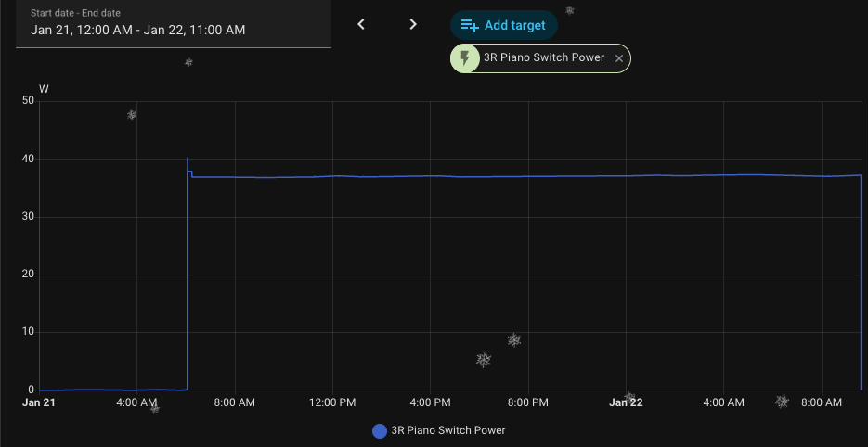Advance to the next date range
This screenshot has width=868, height=447.
413,24
